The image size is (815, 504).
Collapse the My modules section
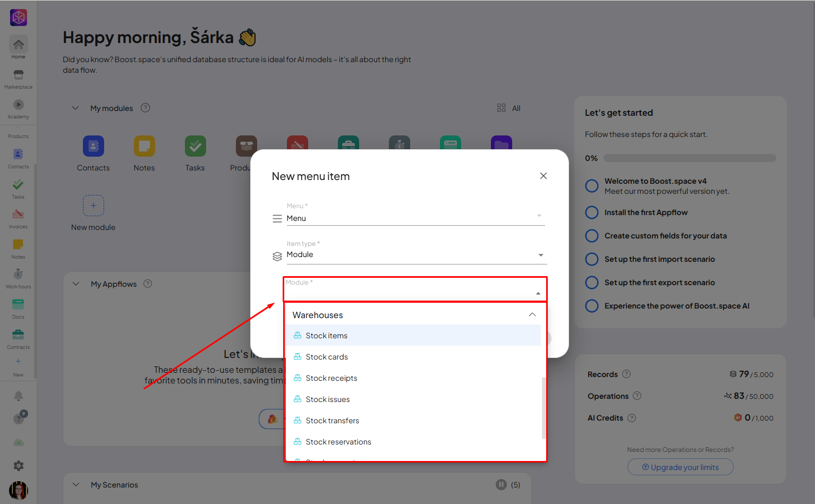(x=75, y=108)
